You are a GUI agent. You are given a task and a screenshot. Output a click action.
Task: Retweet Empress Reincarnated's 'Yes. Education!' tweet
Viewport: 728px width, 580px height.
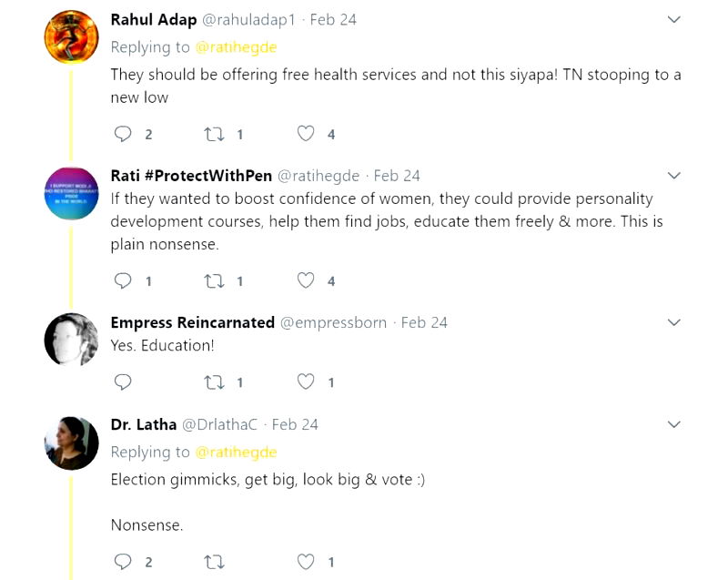pyautogui.click(x=215, y=382)
